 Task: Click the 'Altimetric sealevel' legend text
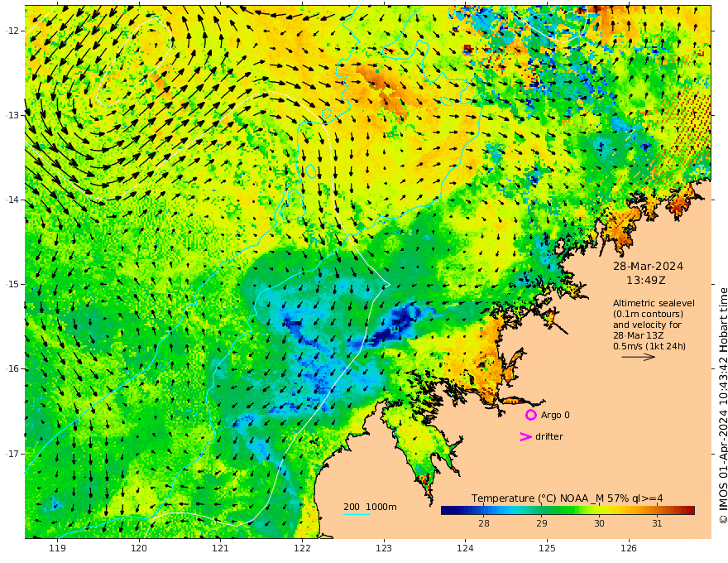click(654, 303)
